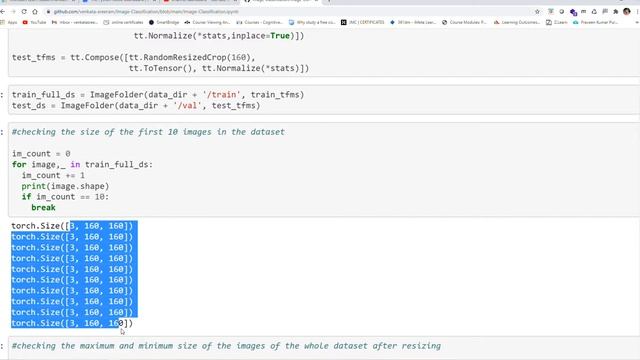Click the 'tt.Normalize(*stats,inplace=True)' line

click(219, 36)
